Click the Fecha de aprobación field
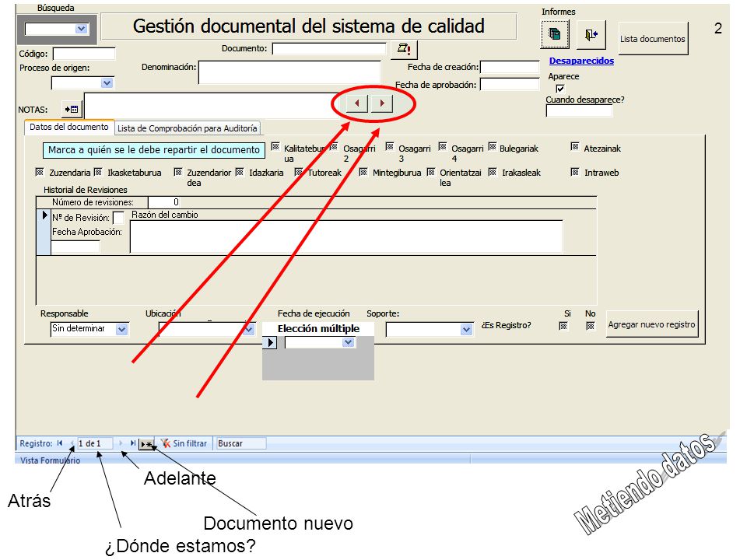Viewport: 747px width, 560px height. coord(509,84)
